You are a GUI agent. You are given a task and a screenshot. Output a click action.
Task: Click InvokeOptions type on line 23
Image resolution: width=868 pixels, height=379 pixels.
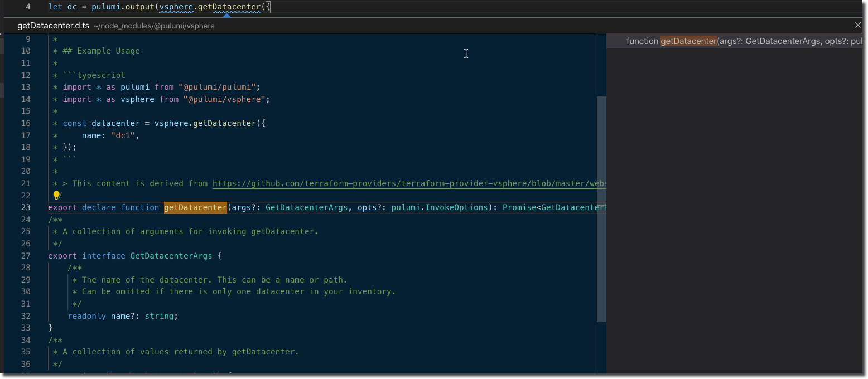(x=456, y=207)
